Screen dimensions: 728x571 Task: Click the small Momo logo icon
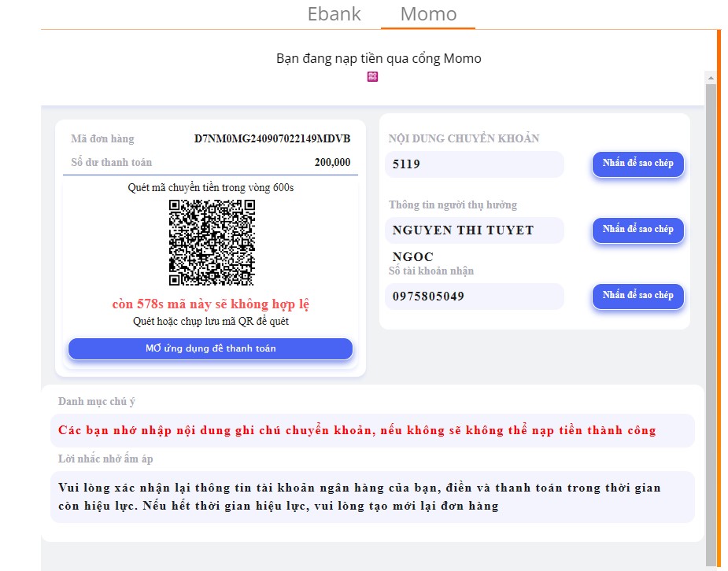[372, 76]
